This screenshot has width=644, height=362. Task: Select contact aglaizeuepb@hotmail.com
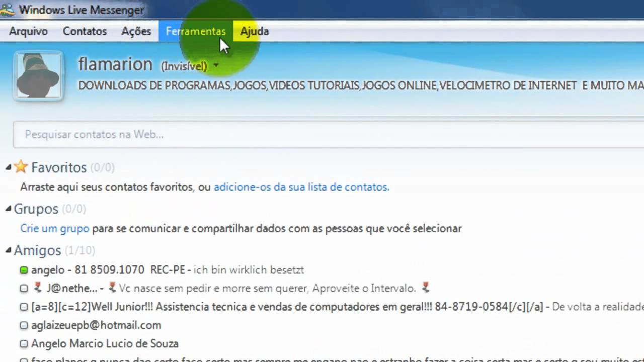click(x=96, y=325)
